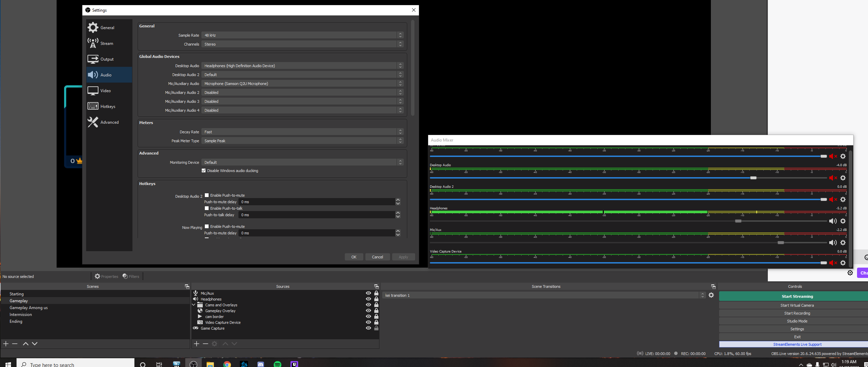Screen dimensions: 868x367
Task: Pop out the Sources dock
Action: (376, 286)
